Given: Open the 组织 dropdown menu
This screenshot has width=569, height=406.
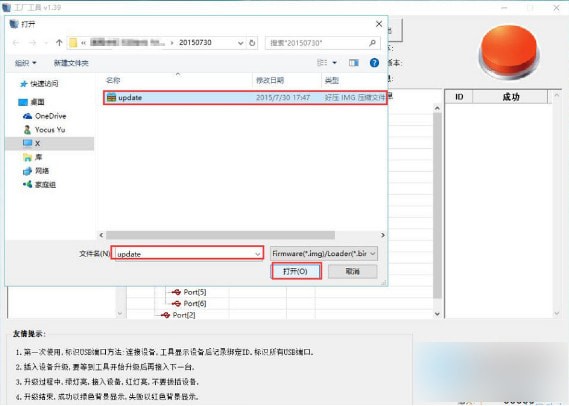Looking at the screenshot, I should [x=25, y=63].
